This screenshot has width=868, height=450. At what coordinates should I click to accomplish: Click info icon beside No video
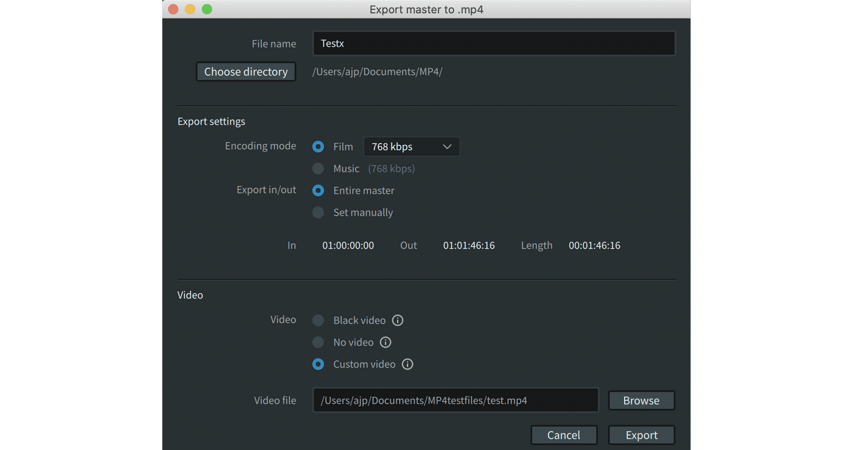click(385, 342)
